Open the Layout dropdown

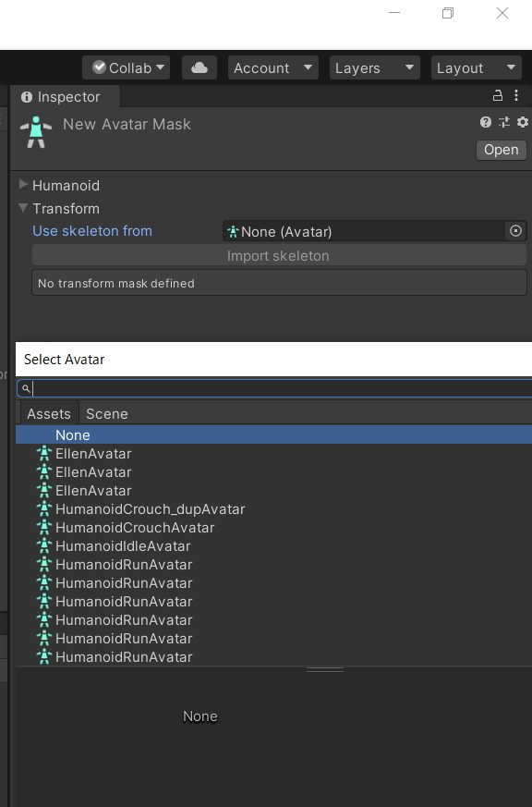point(476,67)
